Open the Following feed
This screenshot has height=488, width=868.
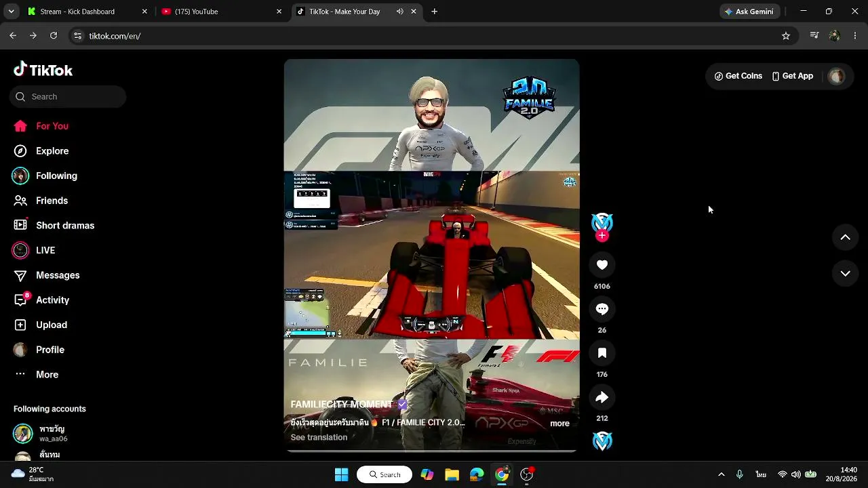tap(45, 176)
